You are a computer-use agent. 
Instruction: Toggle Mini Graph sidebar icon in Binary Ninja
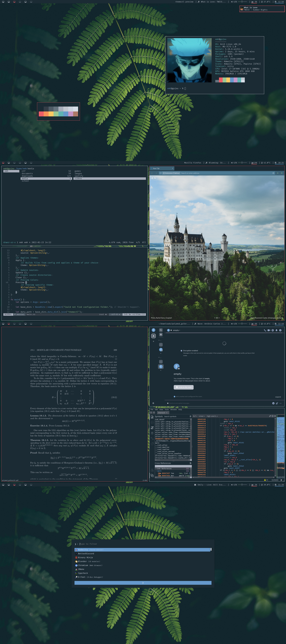[152, 470]
